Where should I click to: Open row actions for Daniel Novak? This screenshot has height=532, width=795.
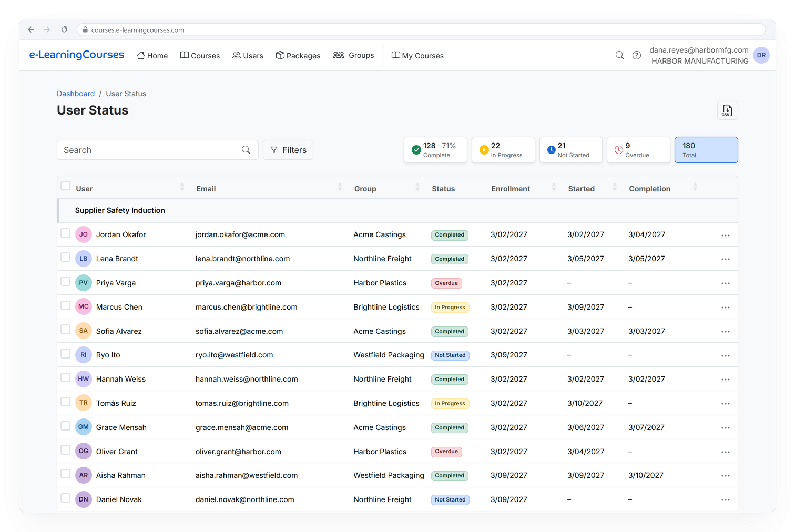click(x=726, y=500)
